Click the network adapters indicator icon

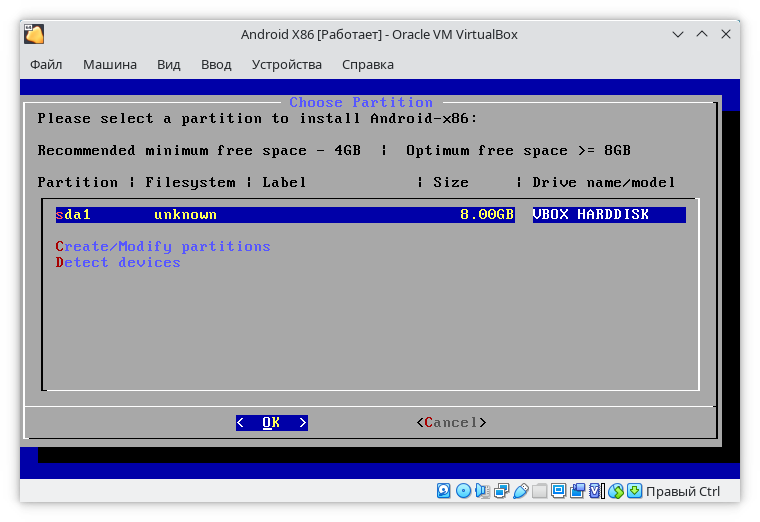[x=502, y=491]
